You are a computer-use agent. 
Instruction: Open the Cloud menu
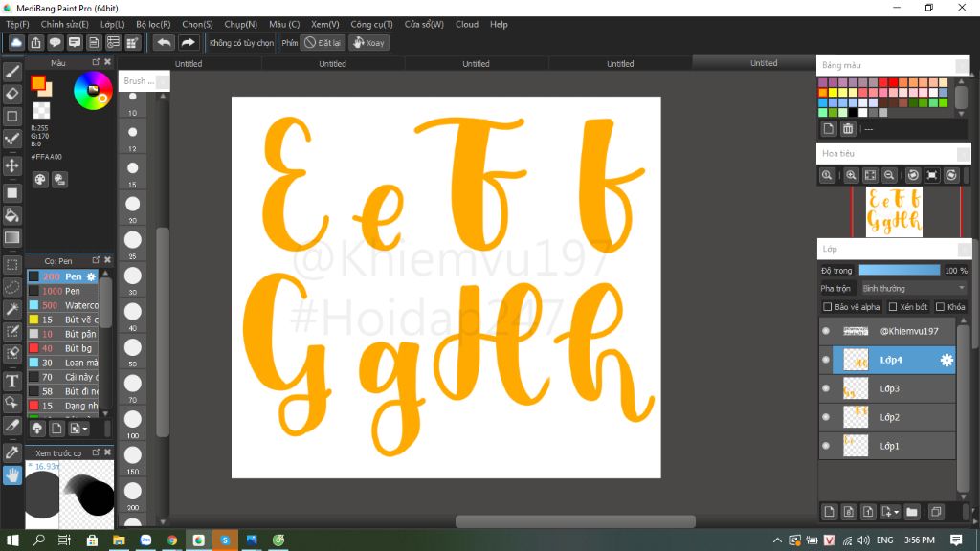pyautogui.click(x=467, y=24)
